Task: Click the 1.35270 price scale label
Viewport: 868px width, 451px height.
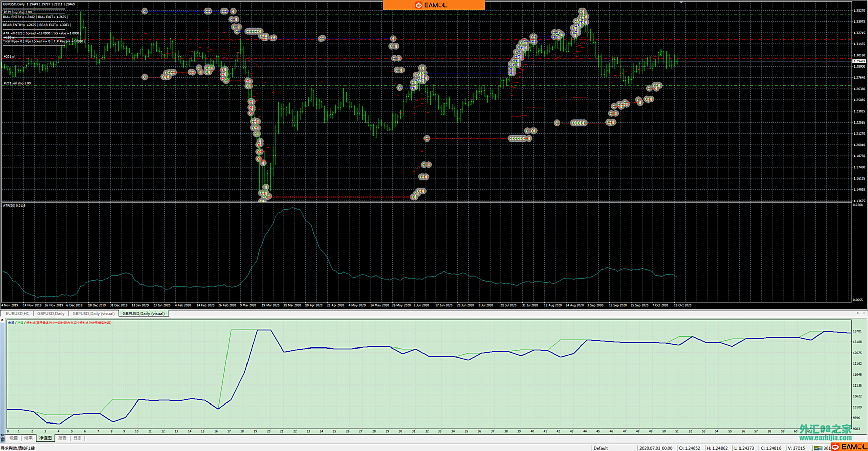Action: coord(860,11)
